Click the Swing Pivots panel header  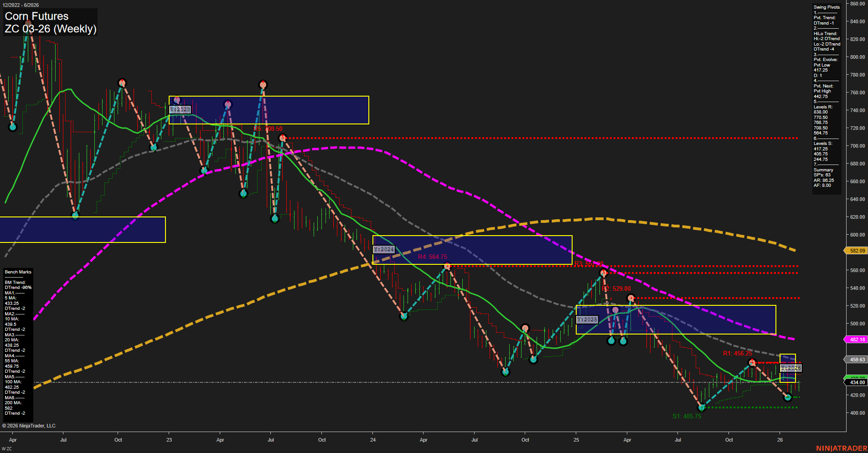tap(826, 7)
